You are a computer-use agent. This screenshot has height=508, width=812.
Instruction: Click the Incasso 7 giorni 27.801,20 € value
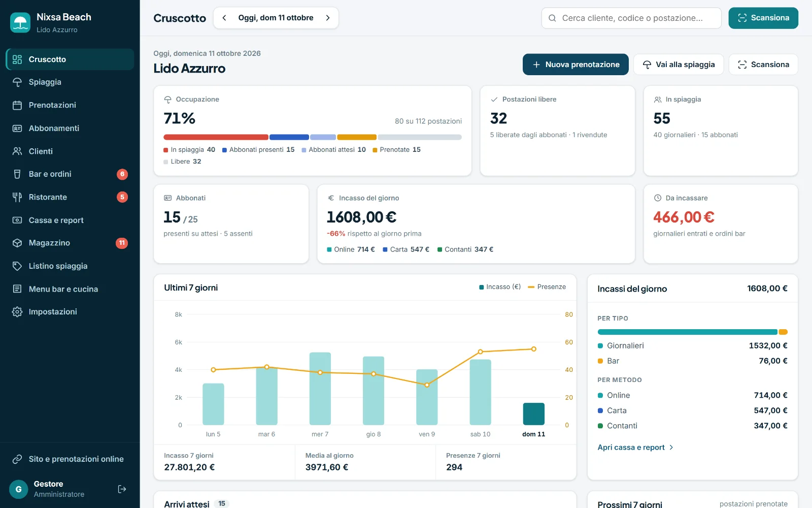coord(189,467)
